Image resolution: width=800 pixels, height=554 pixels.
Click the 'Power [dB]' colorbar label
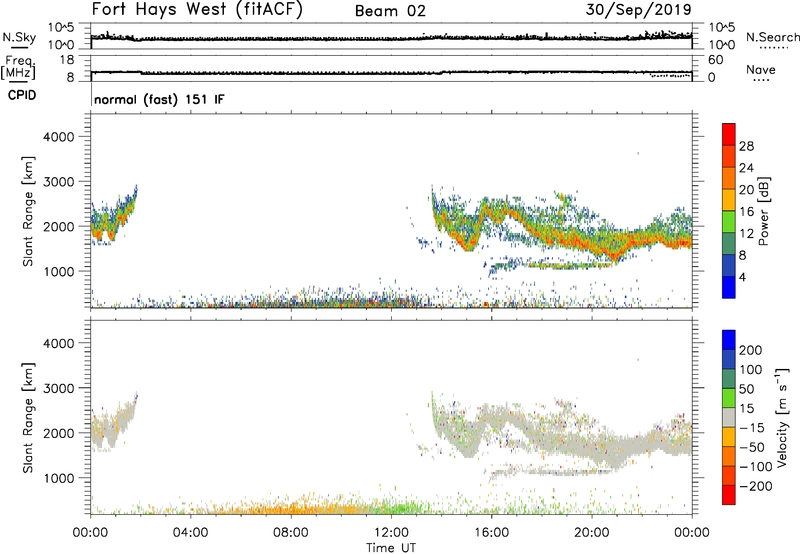click(764, 211)
